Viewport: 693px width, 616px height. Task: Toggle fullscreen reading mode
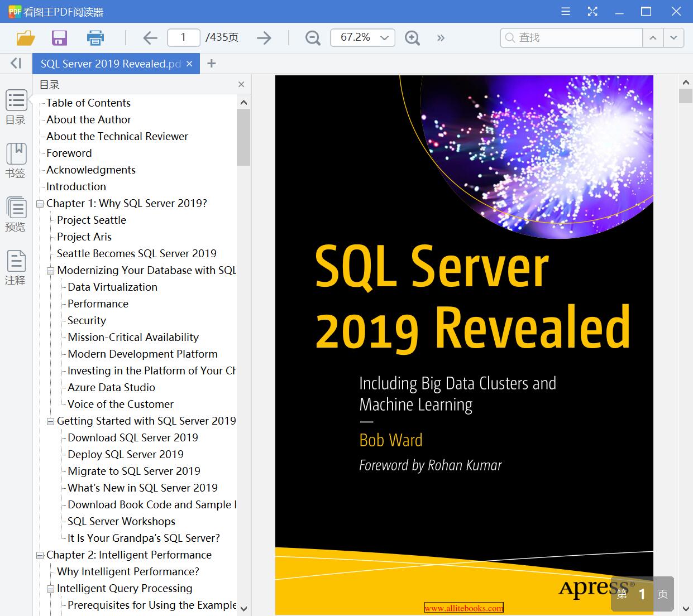(x=592, y=11)
